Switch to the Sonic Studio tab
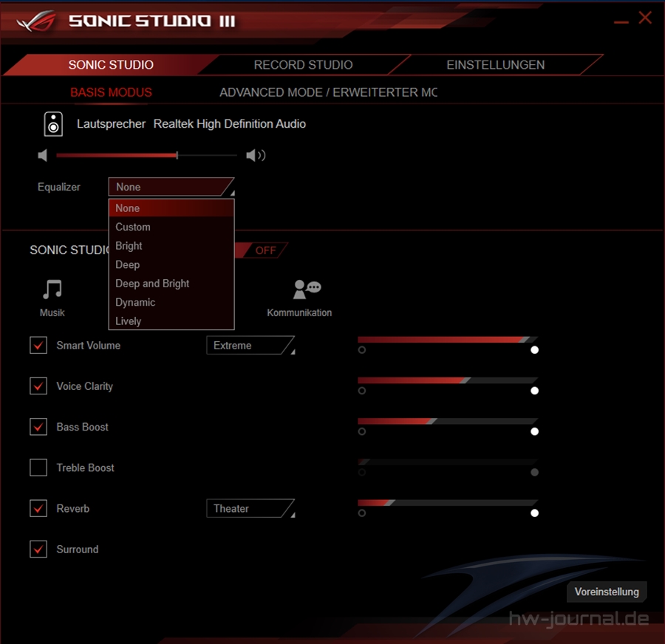Viewport: 665px width, 644px height. pyautogui.click(x=111, y=65)
